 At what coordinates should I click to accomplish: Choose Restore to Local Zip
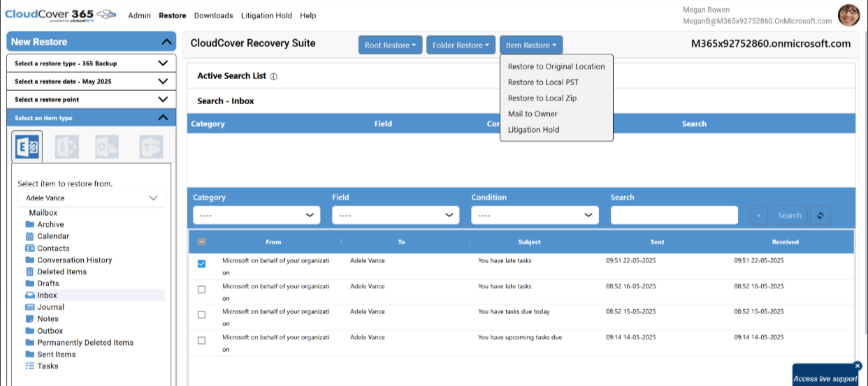coord(542,98)
